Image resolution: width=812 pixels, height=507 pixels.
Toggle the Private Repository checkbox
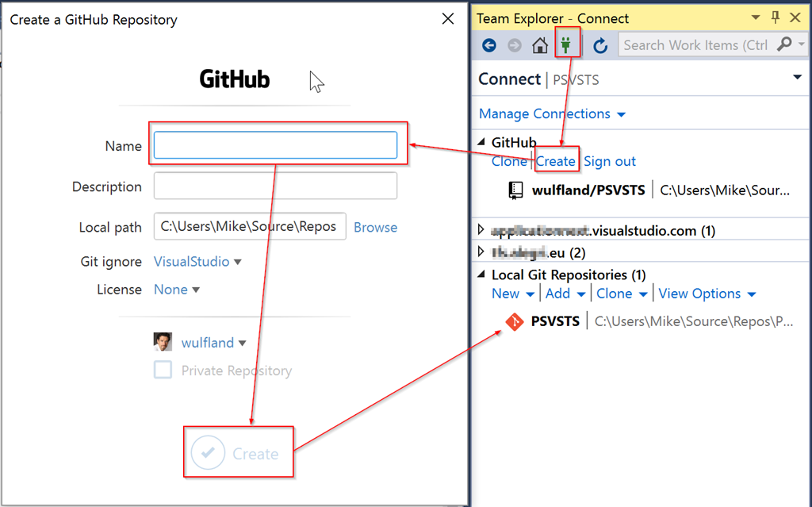(x=163, y=371)
